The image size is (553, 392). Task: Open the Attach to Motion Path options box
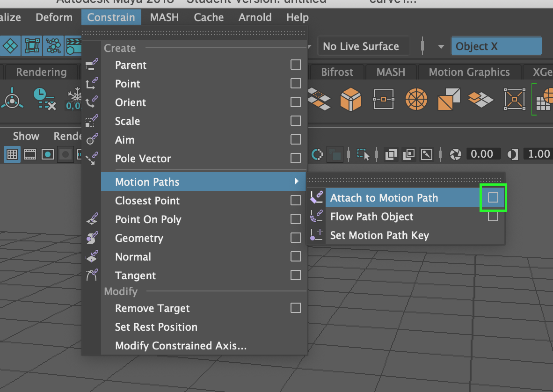pyautogui.click(x=493, y=197)
